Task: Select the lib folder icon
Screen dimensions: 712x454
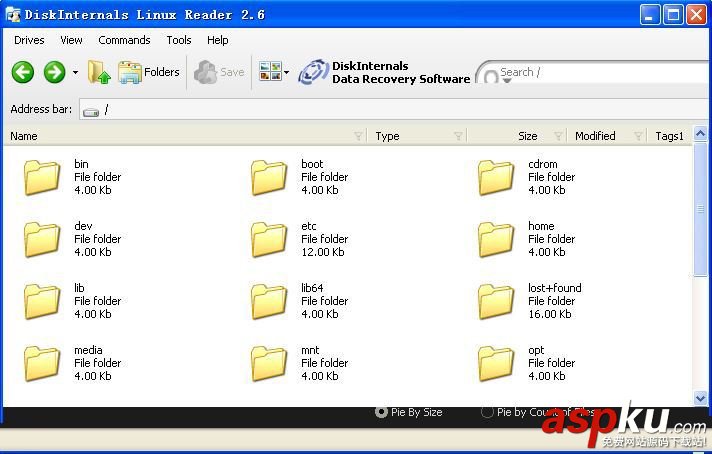Action: (42, 301)
